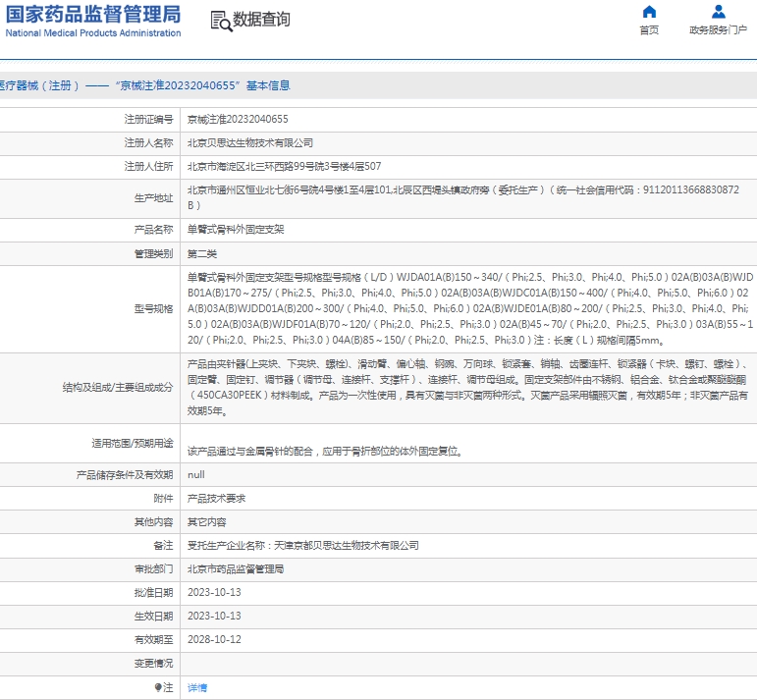This screenshot has width=757, height=700.
Task: Click the 有效期至 row label
Action: (x=153, y=640)
